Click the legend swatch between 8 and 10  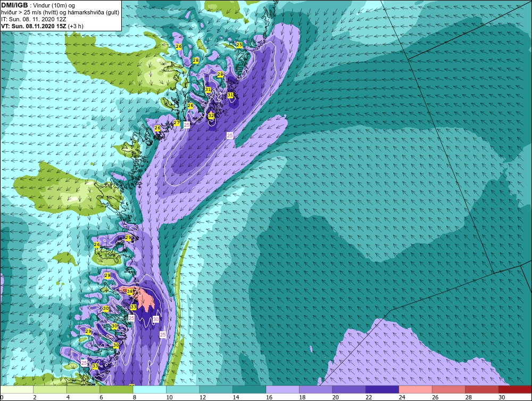[x=149, y=389]
